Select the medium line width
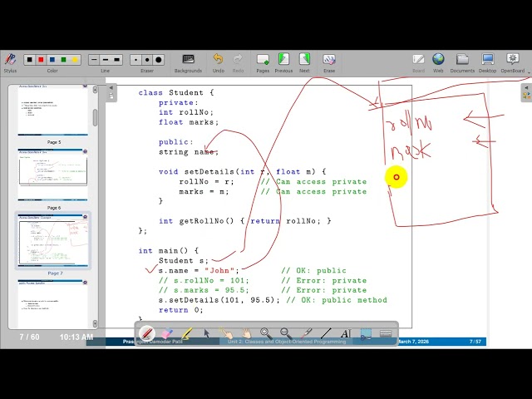The width and height of the screenshot is (532, 399). pyautogui.click(x=106, y=60)
